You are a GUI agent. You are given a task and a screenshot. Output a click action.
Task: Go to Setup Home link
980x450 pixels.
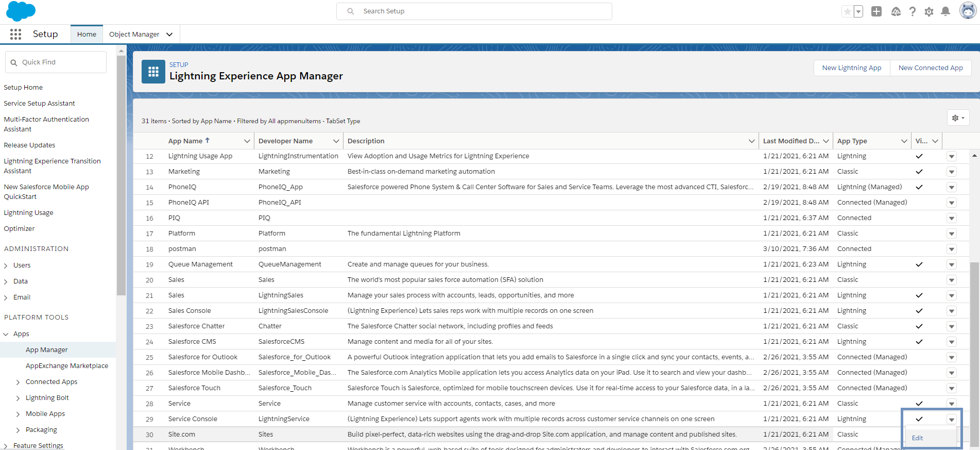tap(23, 88)
